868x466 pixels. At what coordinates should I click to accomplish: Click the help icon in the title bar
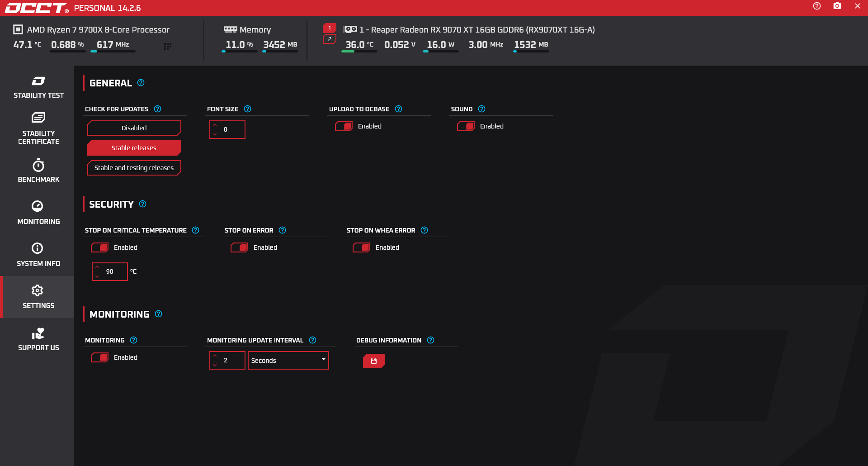coord(816,6)
